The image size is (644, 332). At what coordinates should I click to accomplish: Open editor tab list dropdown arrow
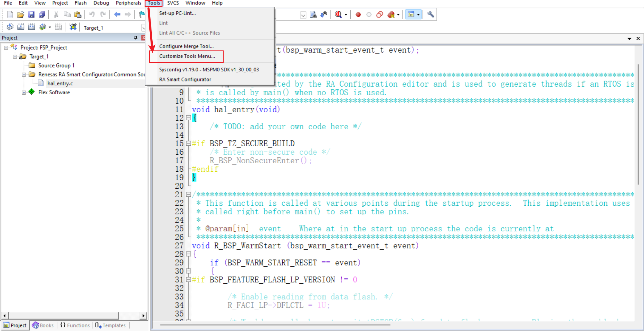(x=629, y=39)
